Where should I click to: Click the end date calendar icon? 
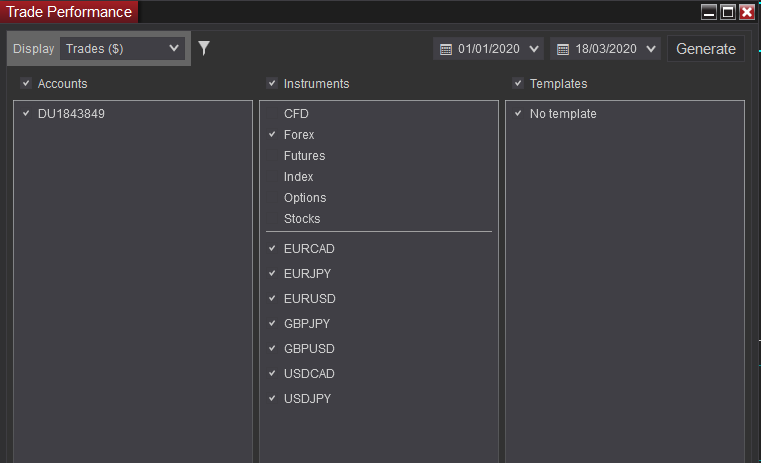pyautogui.click(x=563, y=49)
